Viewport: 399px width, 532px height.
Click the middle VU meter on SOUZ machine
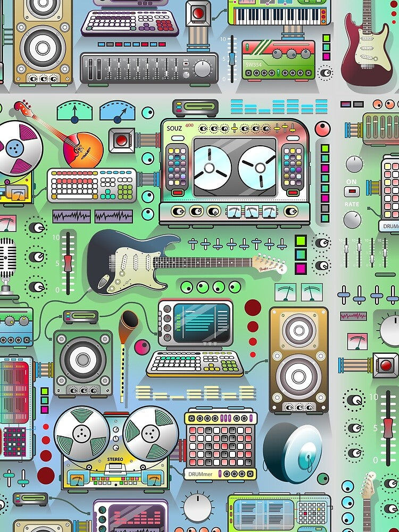click(252, 211)
